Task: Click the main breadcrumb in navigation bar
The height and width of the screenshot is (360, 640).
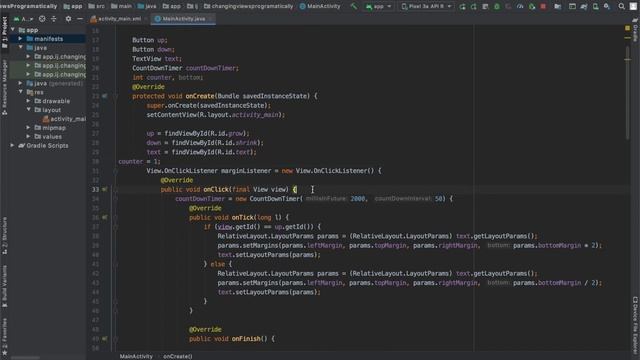Action: tap(122, 7)
